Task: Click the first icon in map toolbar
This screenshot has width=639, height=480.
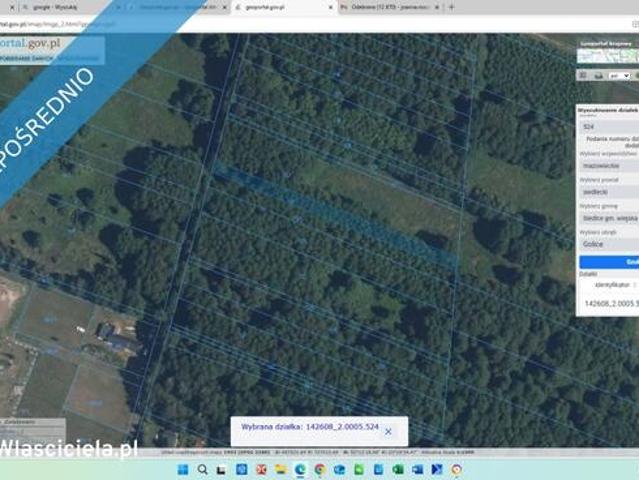Action: [x=584, y=75]
